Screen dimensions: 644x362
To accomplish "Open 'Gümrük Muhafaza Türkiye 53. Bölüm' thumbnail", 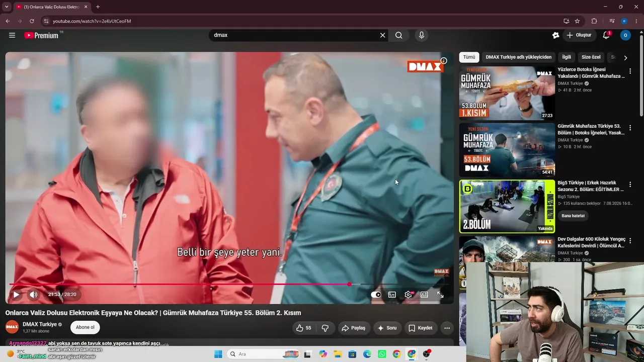I will pyautogui.click(x=507, y=150).
